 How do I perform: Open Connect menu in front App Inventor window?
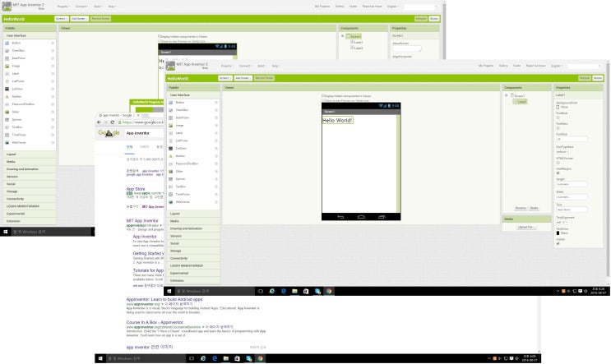pos(245,66)
